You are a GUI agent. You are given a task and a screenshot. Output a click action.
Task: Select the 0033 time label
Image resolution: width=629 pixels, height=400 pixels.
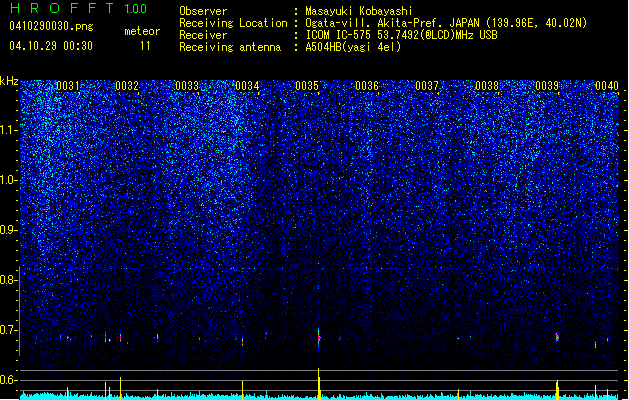click(187, 86)
